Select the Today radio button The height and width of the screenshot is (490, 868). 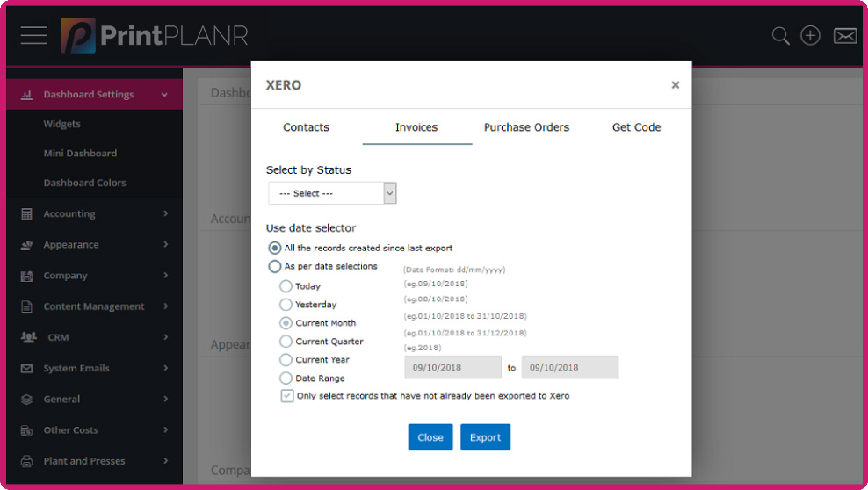[286, 286]
